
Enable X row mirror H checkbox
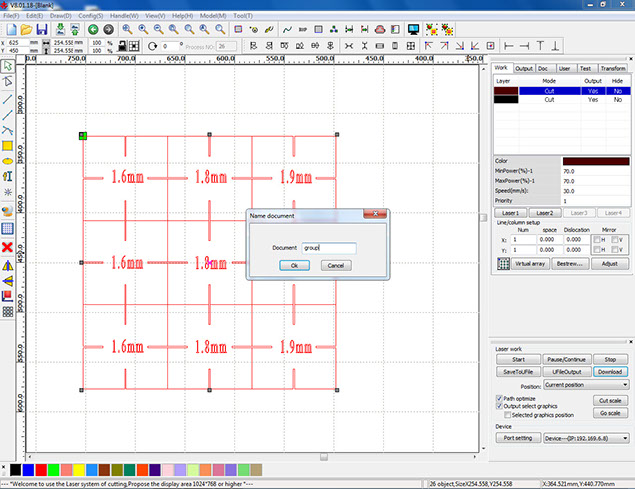[597, 239]
